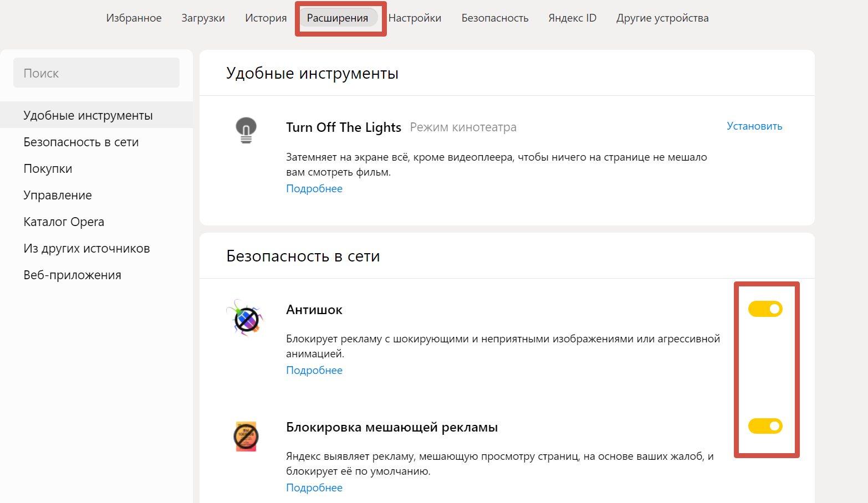Turn off Блокировка мешающей рекламы switch
Viewport: 868px width, 503px height.
tap(765, 426)
